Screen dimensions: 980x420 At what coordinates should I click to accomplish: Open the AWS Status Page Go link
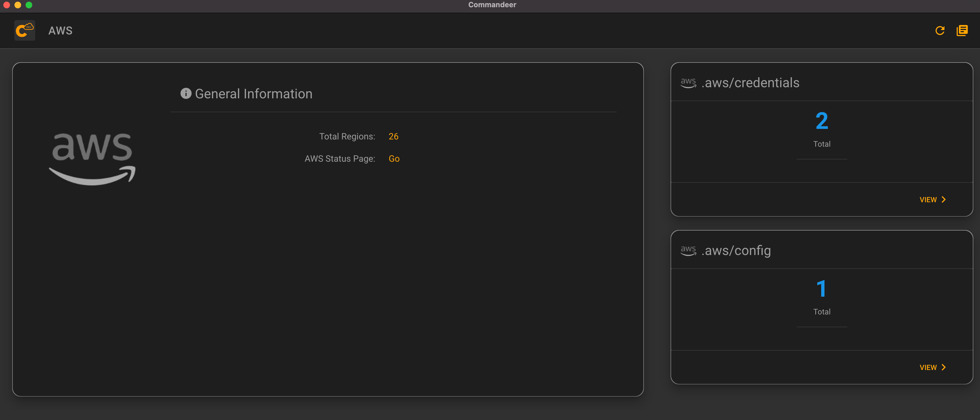tap(394, 159)
